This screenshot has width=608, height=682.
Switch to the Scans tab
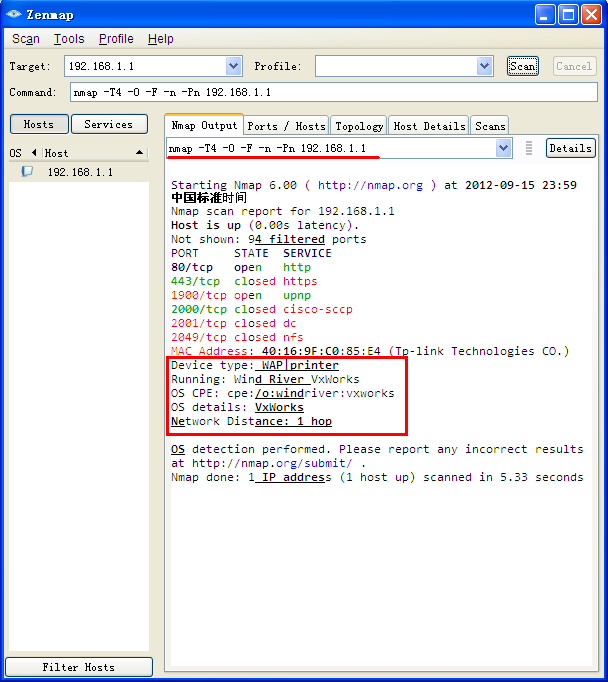[x=490, y=126]
